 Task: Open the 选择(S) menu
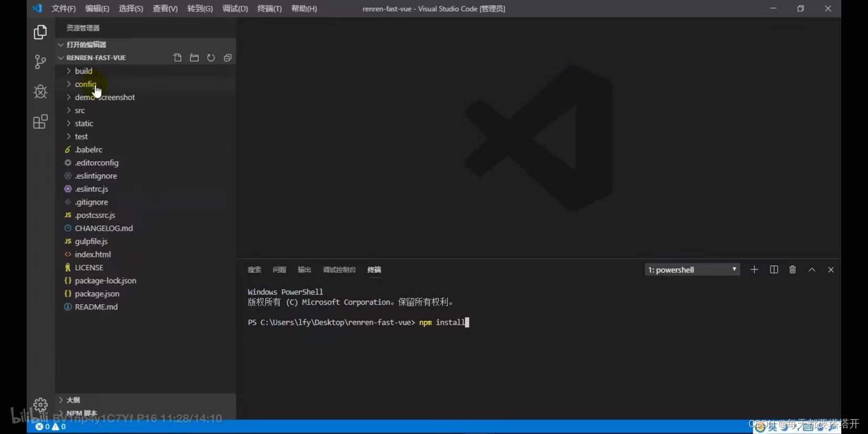[x=131, y=8]
